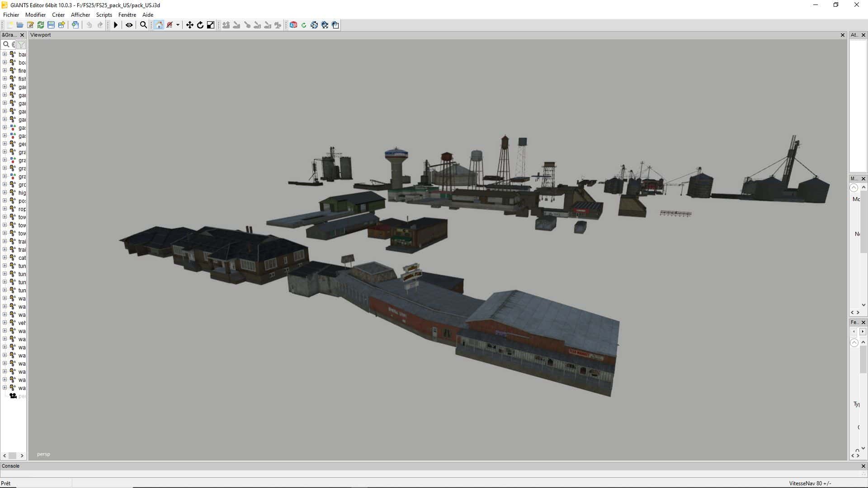
Task: Click the green reload file icon
Action: 41,25
